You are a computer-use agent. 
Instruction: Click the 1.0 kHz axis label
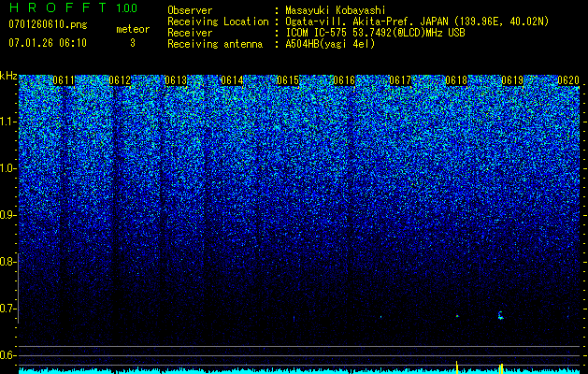[8, 168]
